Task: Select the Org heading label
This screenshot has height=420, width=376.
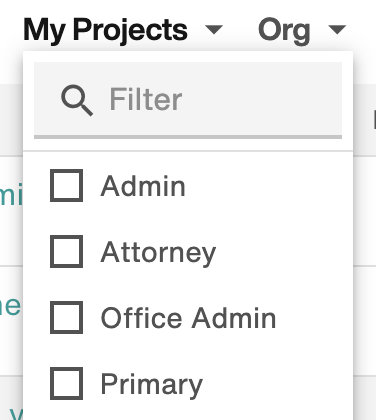Action: pos(284,30)
